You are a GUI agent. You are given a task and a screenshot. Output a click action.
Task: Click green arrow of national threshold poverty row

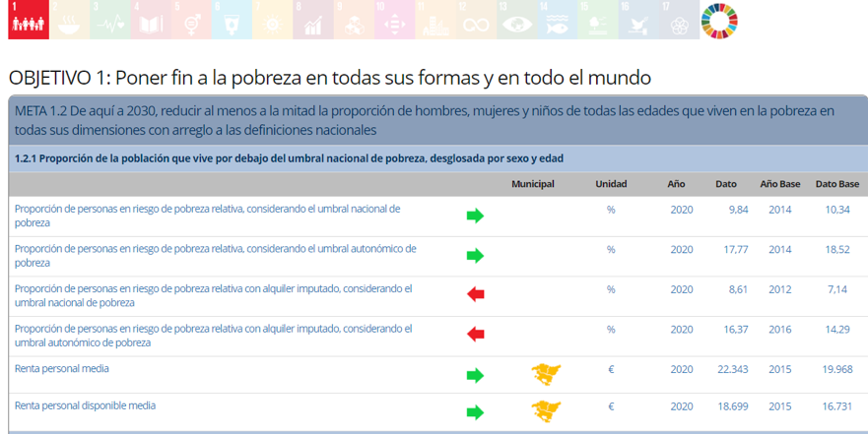coord(475,216)
